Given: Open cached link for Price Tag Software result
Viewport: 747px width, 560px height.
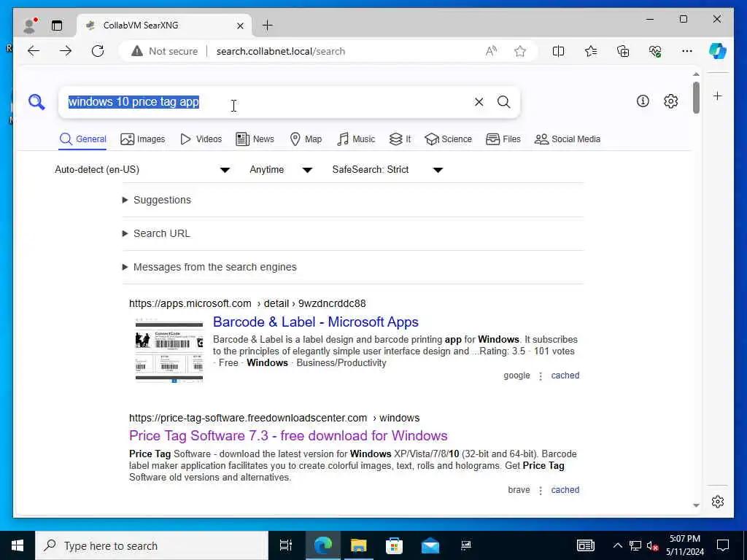Looking at the screenshot, I should [565, 489].
